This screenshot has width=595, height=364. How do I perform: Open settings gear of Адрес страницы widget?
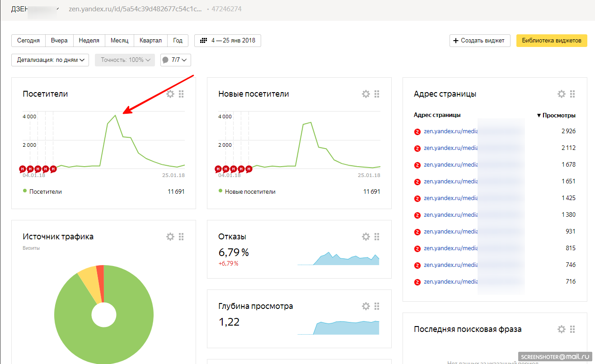tap(562, 94)
